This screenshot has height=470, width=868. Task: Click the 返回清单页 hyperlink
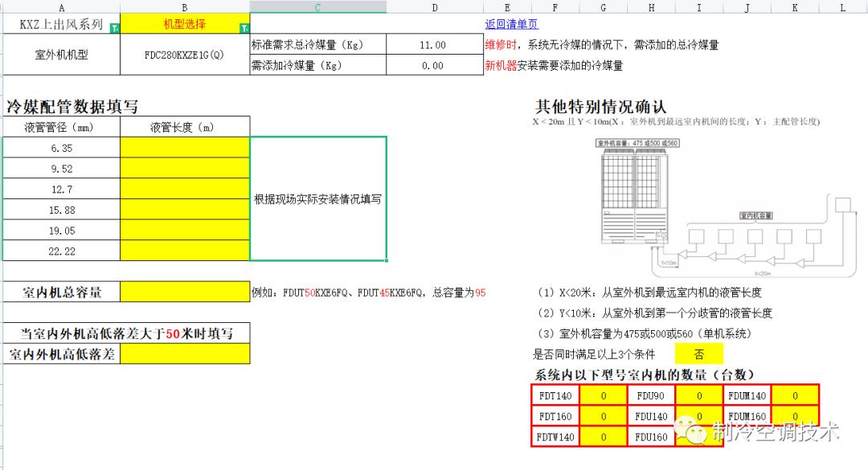point(511,24)
